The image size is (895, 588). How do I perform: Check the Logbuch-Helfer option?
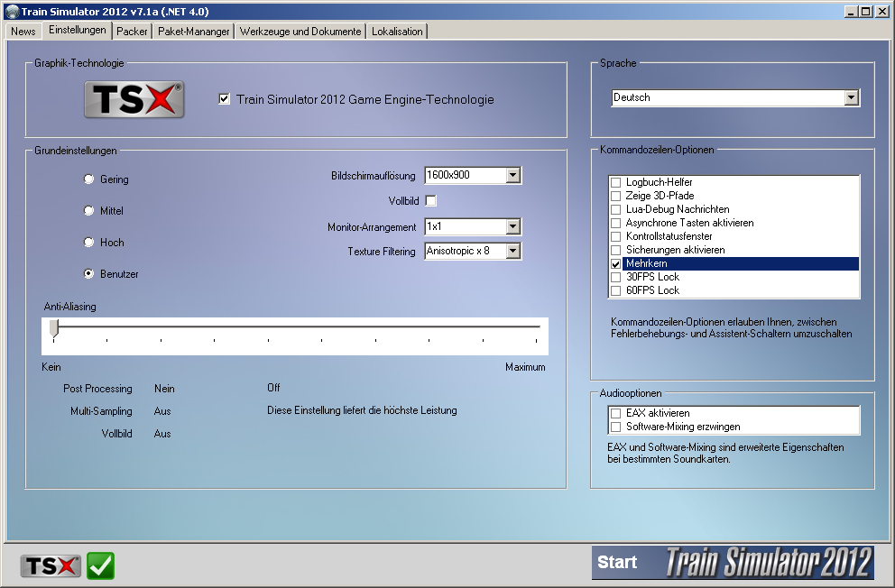click(x=616, y=182)
